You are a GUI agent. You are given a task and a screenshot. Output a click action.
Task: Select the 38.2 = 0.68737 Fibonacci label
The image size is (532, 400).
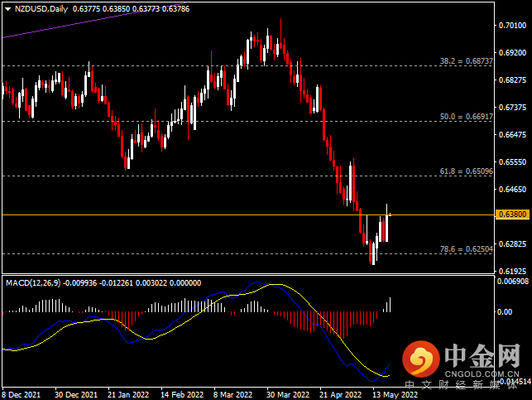(467, 61)
